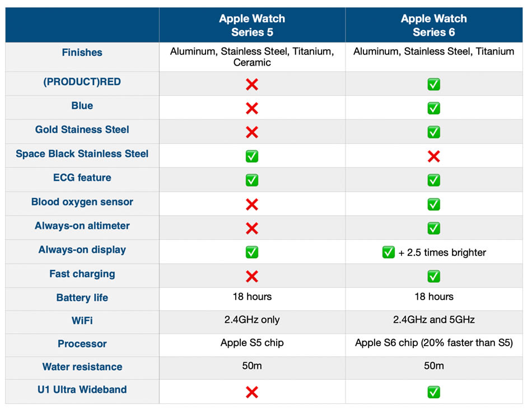Select the Apple Watch Series 6 column header
Image resolution: width=532 pixels, height=415 pixels.
coord(433,25)
